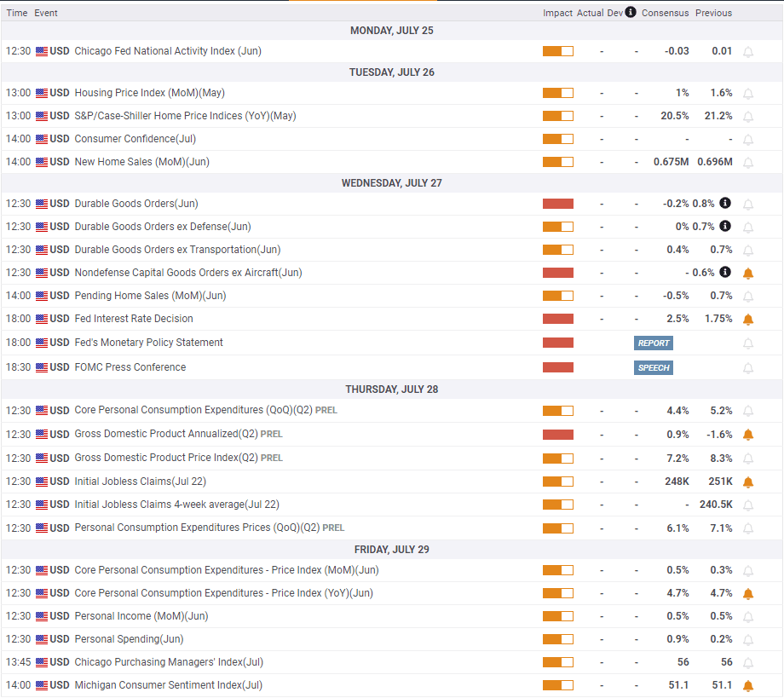Expand the New Home Sales (MoM)(Jun) event details

pyautogui.click(x=141, y=161)
